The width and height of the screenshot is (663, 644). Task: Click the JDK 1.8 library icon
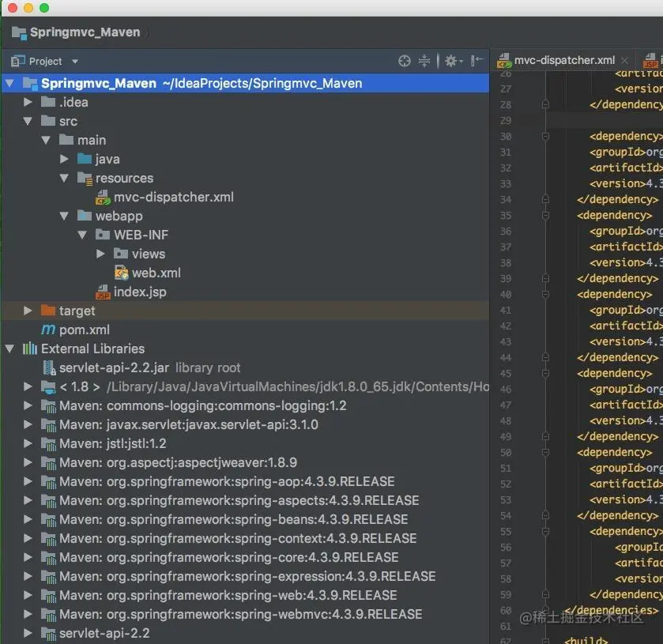(48, 387)
